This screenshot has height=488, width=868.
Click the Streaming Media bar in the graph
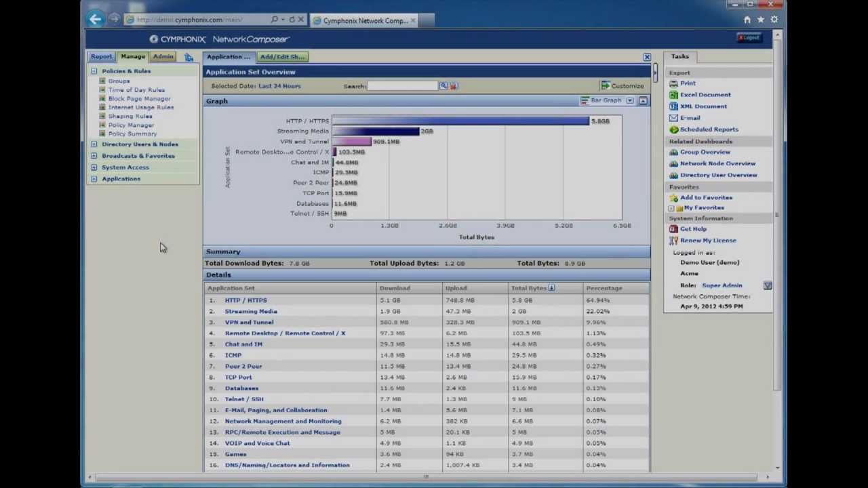(376, 131)
